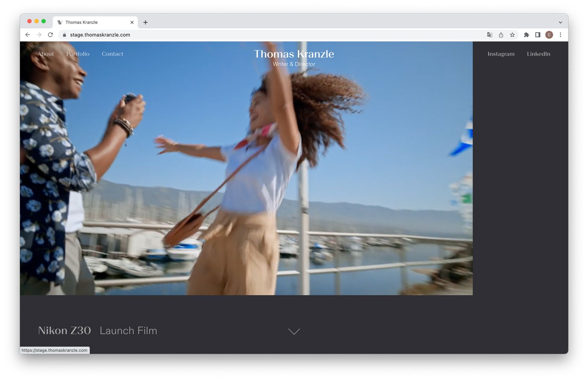Click the scroll-down chevron arrow
This screenshot has width=588, height=380.
[294, 331]
